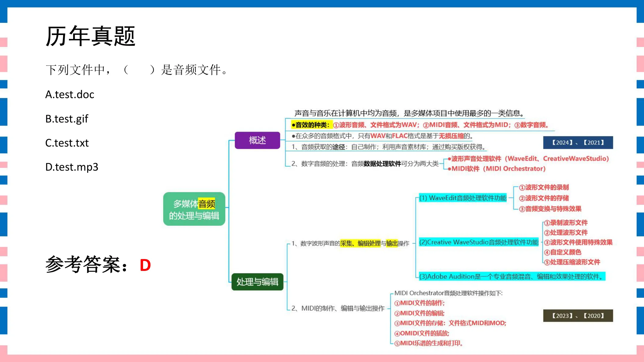Click ②处理波形文件 item
The height and width of the screenshot is (362, 644).
tap(566, 232)
